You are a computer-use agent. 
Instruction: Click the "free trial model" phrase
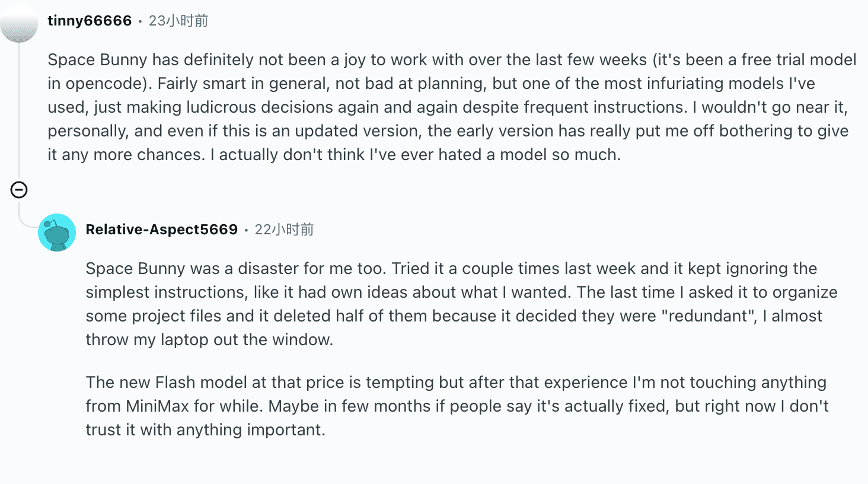click(x=799, y=60)
